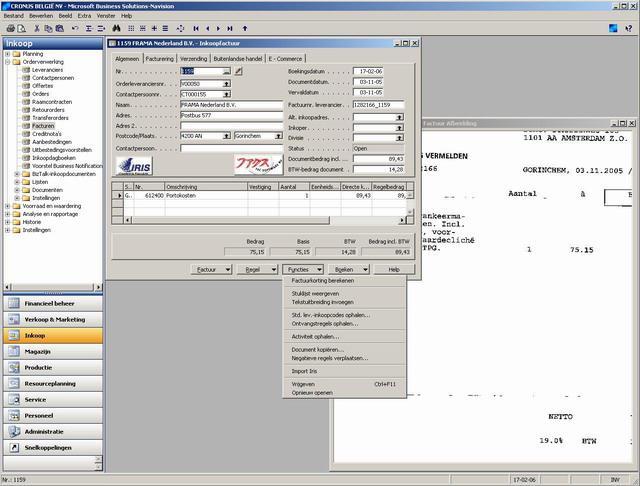Open Contactpersonen in the navigation tree
This screenshot has width=640, height=486.
point(53,78)
